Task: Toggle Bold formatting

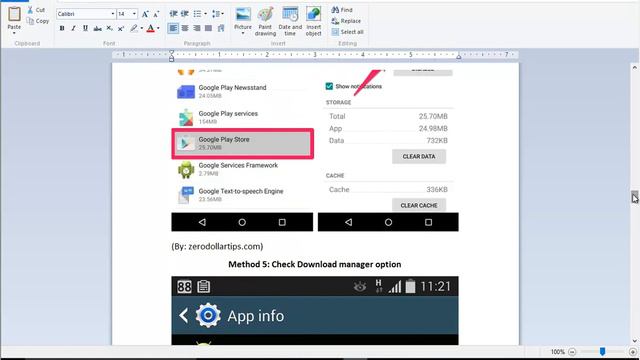Action: [x=62, y=28]
